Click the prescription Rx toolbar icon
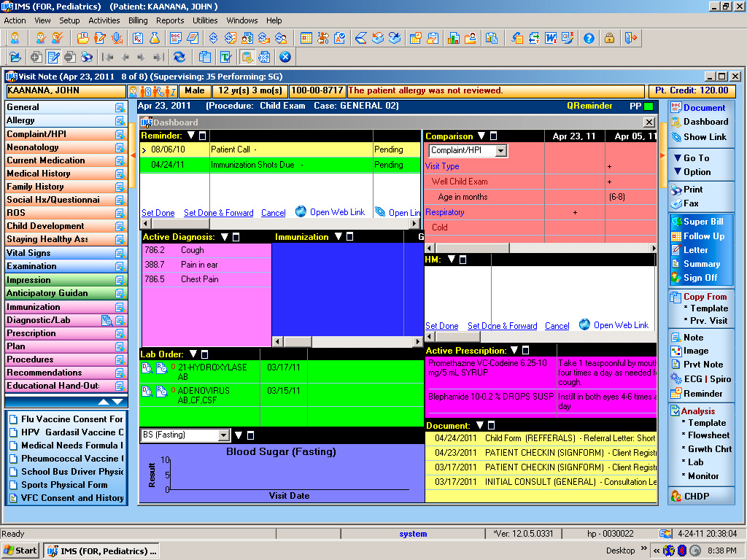This screenshot has height=560, width=747. tap(136, 38)
